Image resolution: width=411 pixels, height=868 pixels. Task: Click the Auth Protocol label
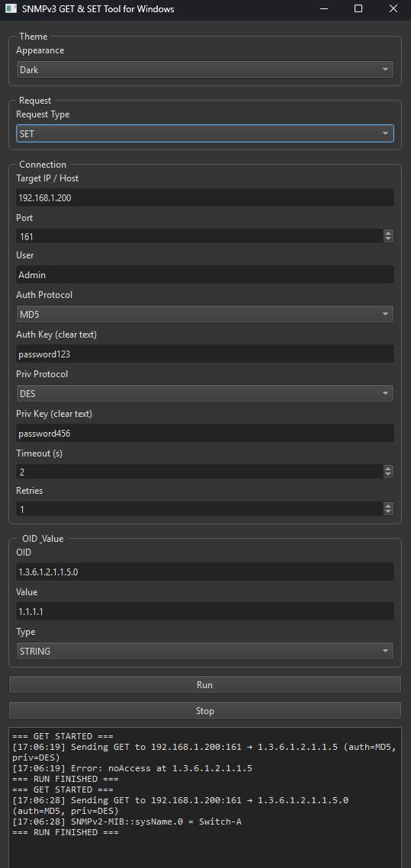coord(44,295)
